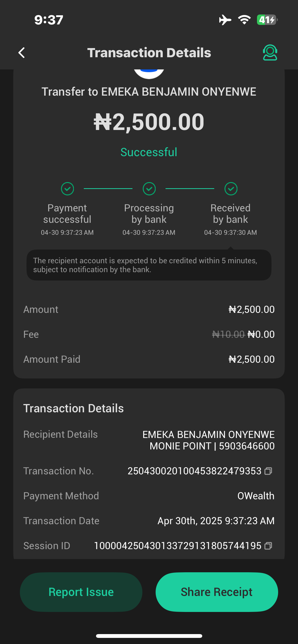The width and height of the screenshot is (298, 644).
Task: Copy the Transaction No. value
Action: (x=268, y=471)
